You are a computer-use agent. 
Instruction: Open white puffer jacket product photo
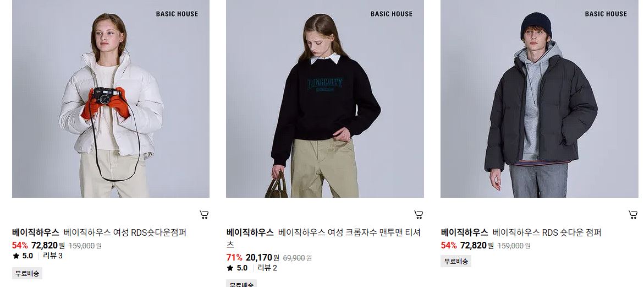111,99
